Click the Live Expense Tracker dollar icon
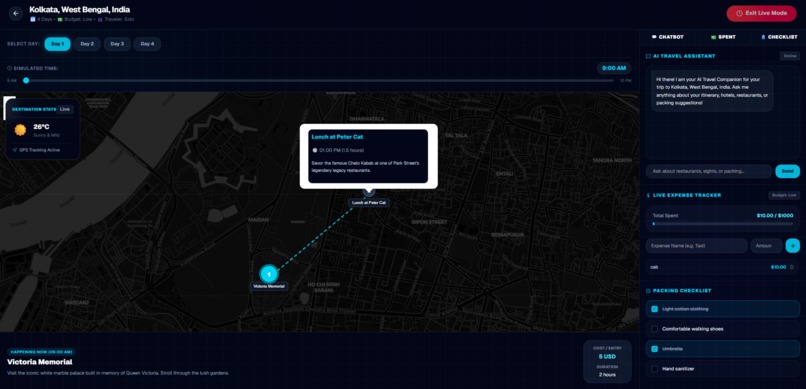The height and width of the screenshot is (389, 806). [x=648, y=195]
